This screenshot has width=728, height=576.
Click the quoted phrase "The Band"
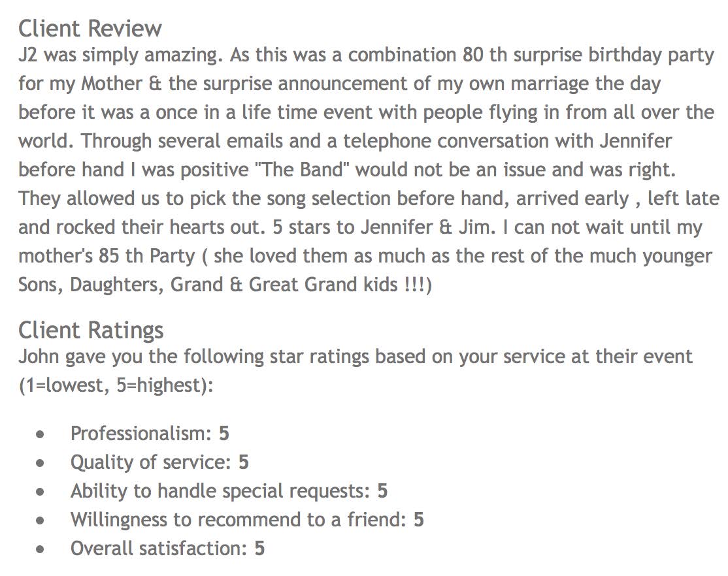[x=306, y=170]
